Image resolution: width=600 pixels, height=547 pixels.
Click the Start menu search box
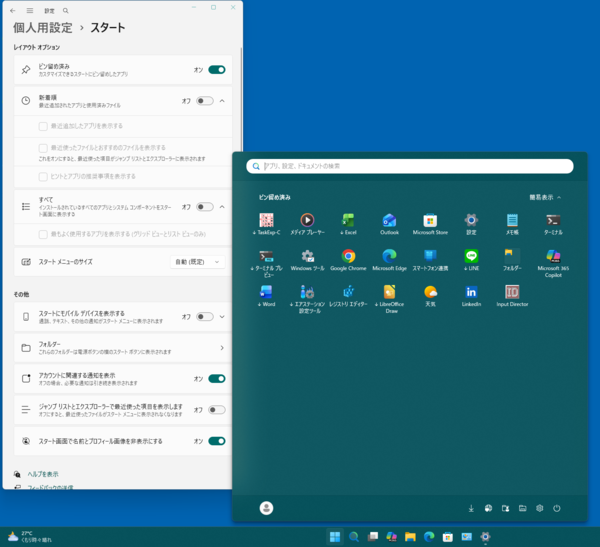(x=410, y=166)
